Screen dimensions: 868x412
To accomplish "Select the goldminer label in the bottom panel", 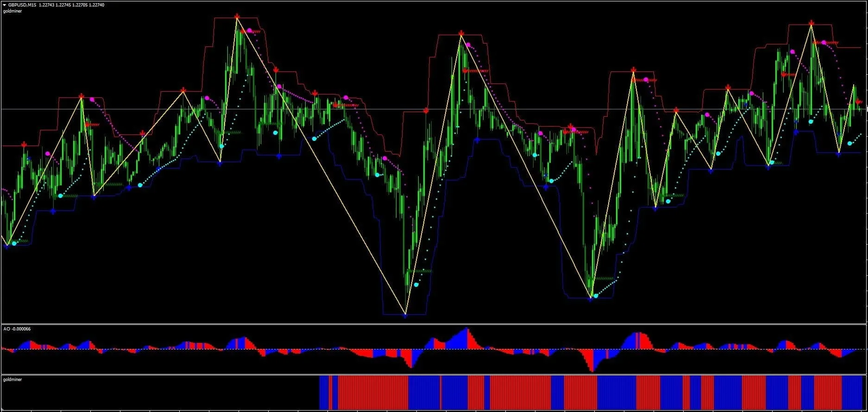I will point(13,380).
